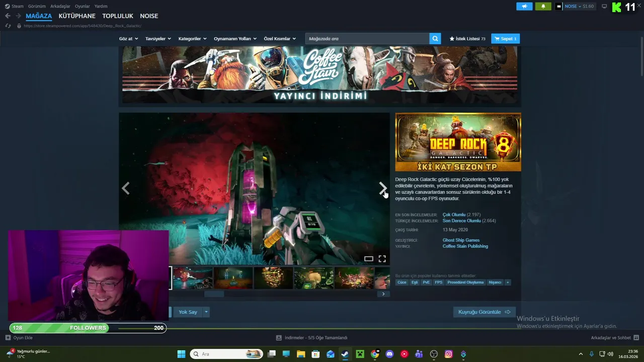Click the Yok Say button
Viewport: 644px width, 362px height.
(188, 312)
